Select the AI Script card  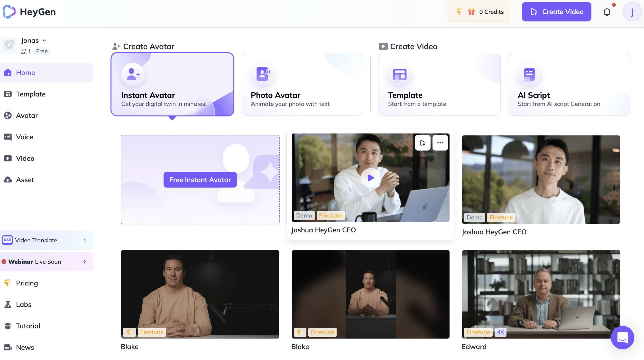[x=569, y=84]
